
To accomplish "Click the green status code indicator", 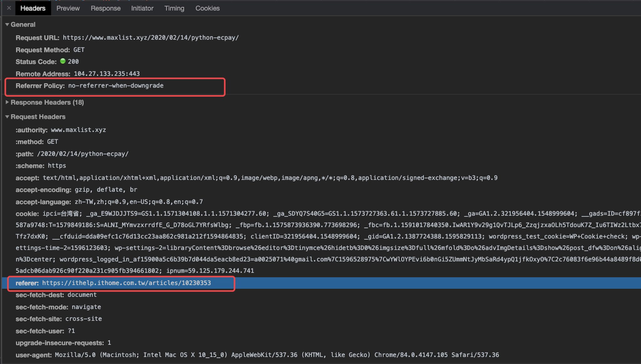I will coord(63,61).
